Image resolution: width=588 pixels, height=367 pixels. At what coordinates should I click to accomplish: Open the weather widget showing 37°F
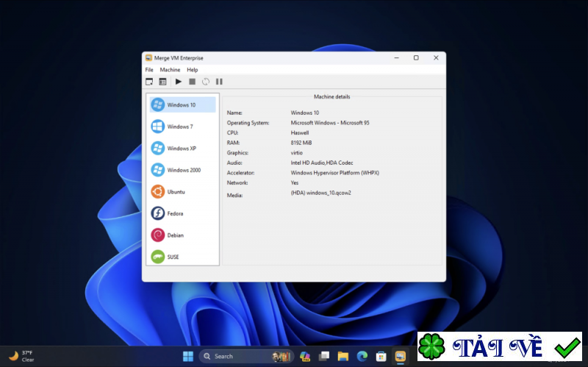click(22, 356)
